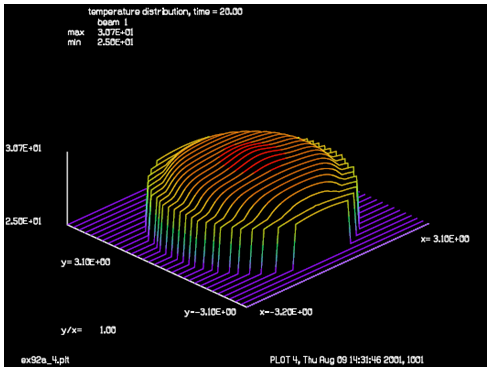
Task: Click the ex92a_4.plt file name
Action: tap(45, 360)
